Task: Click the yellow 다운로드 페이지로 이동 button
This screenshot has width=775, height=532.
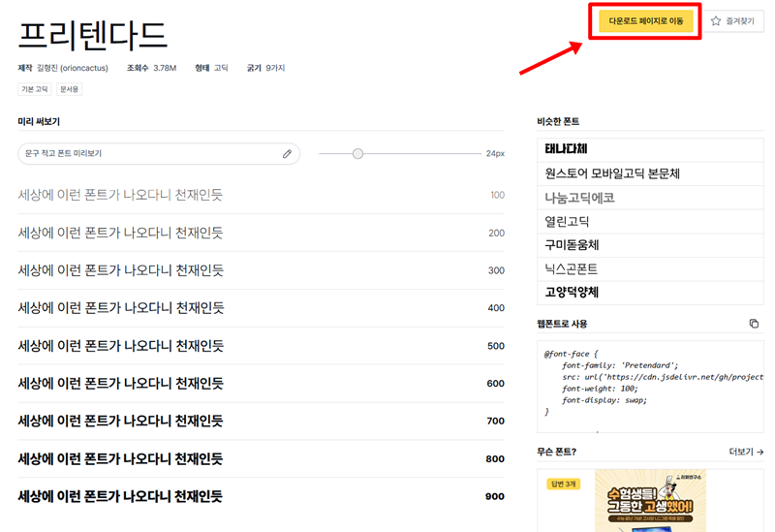Action: 645,21
